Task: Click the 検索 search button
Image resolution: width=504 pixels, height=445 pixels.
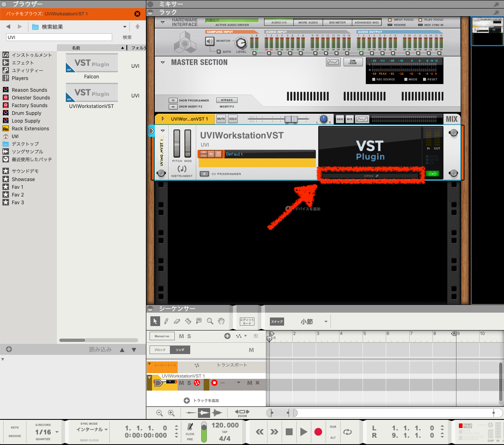Action: coord(127,37)
